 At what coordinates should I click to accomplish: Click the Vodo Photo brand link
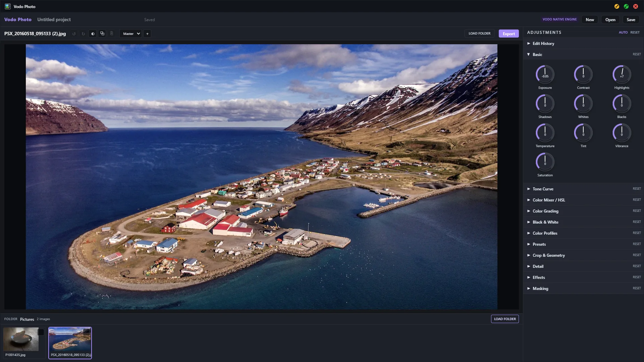click(18, 20)
